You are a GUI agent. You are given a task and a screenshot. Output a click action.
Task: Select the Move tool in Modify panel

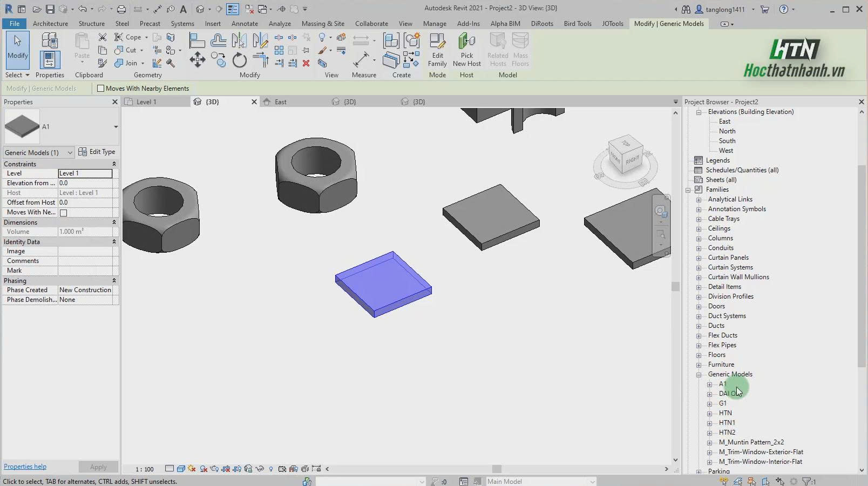[x=198, y=60]
